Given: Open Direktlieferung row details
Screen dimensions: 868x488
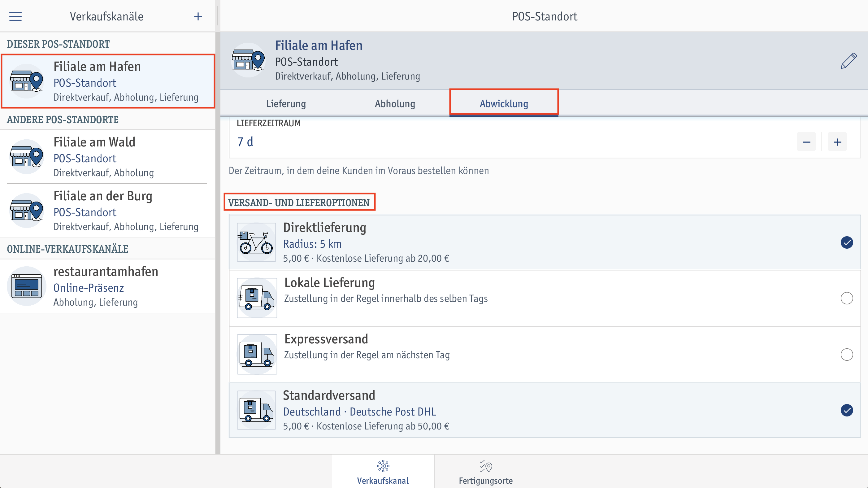Looking at the screenshot, I should [x=545, y=243].
